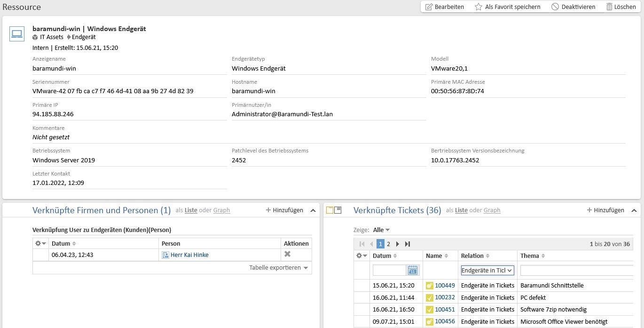Screen dimensions: 644x328
Task: Jump to last page of tickets
Action: click(408, 244)
